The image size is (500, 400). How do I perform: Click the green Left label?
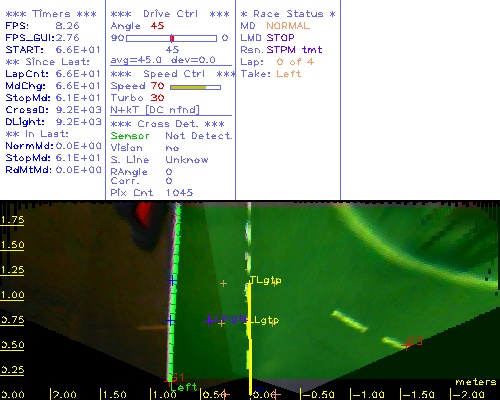184,387
